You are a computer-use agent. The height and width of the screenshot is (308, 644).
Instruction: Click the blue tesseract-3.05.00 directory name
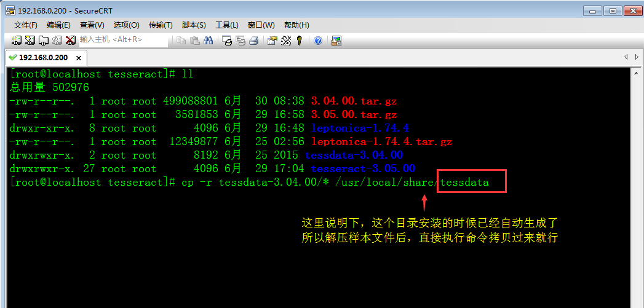click(363, 169)
